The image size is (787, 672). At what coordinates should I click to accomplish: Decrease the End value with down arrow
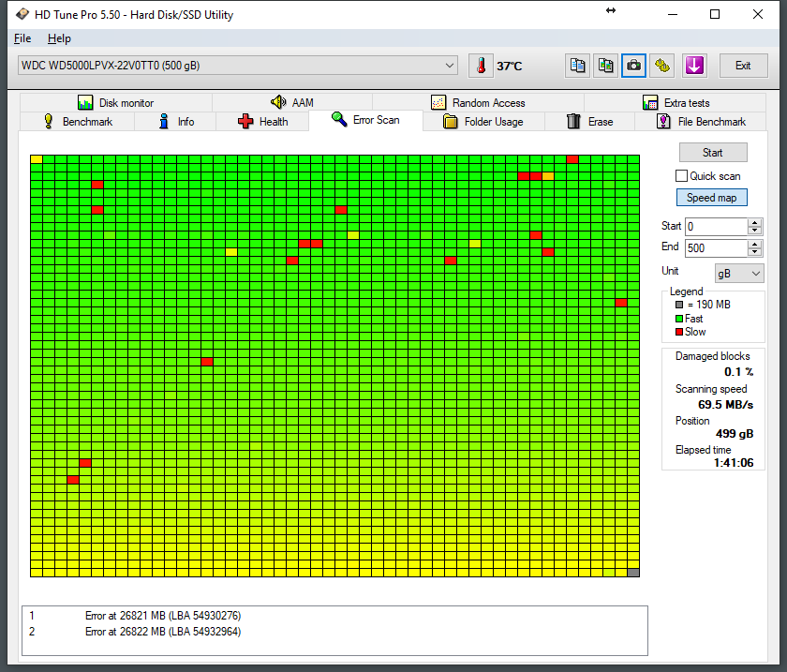[x=755, y=252]
